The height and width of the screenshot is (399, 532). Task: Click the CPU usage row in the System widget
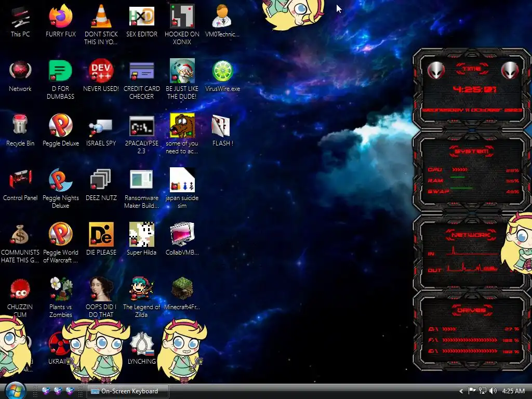[x=473, y=170]
